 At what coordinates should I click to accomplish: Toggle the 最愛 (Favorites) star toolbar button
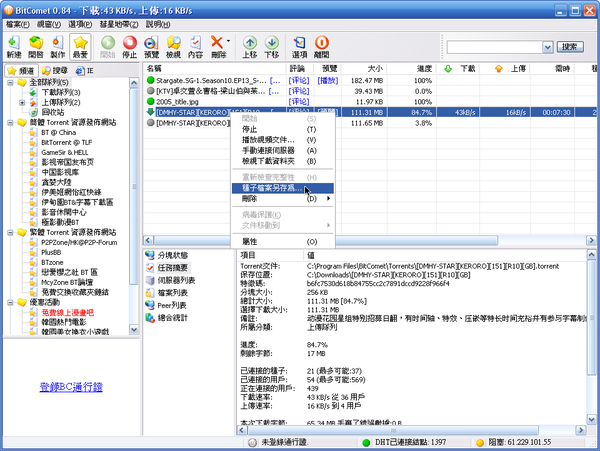[x=80, y=47]
